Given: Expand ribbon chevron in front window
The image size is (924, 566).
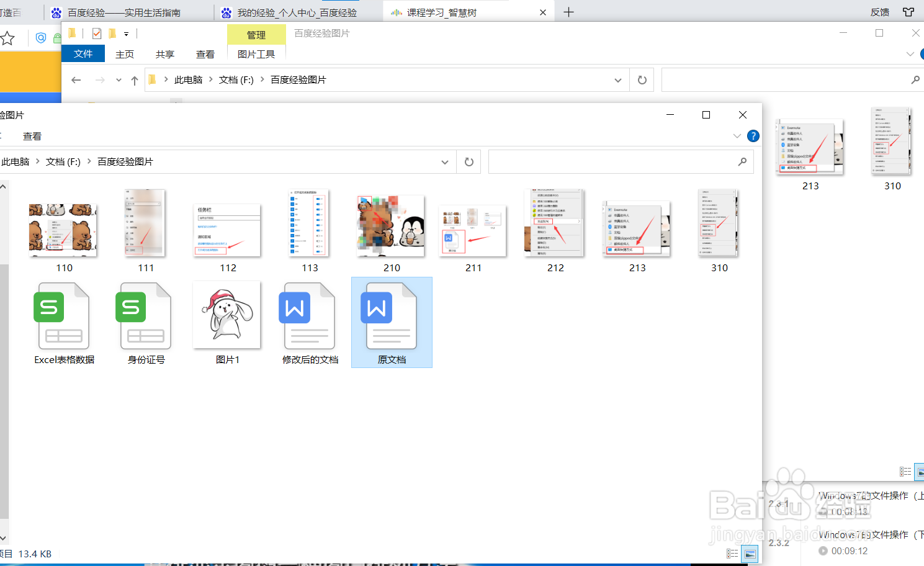Looking at the screenshot, I should (737, 136).
